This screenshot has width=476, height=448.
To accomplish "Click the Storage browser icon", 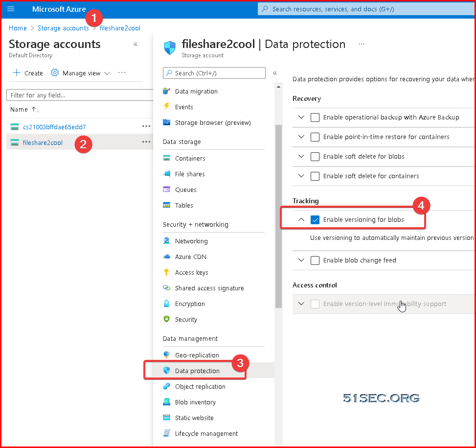I will pos(166,122).
